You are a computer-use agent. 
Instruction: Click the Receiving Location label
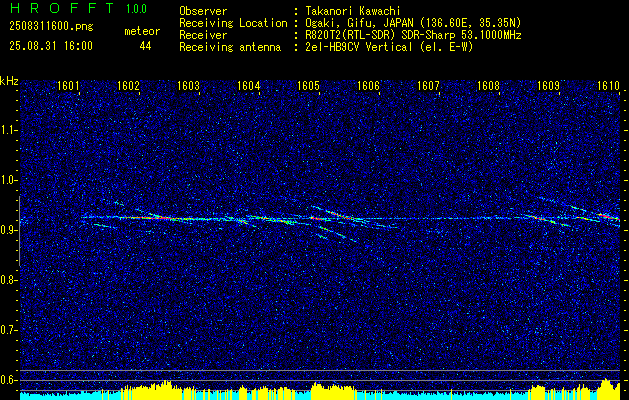(x=233, y=23)
